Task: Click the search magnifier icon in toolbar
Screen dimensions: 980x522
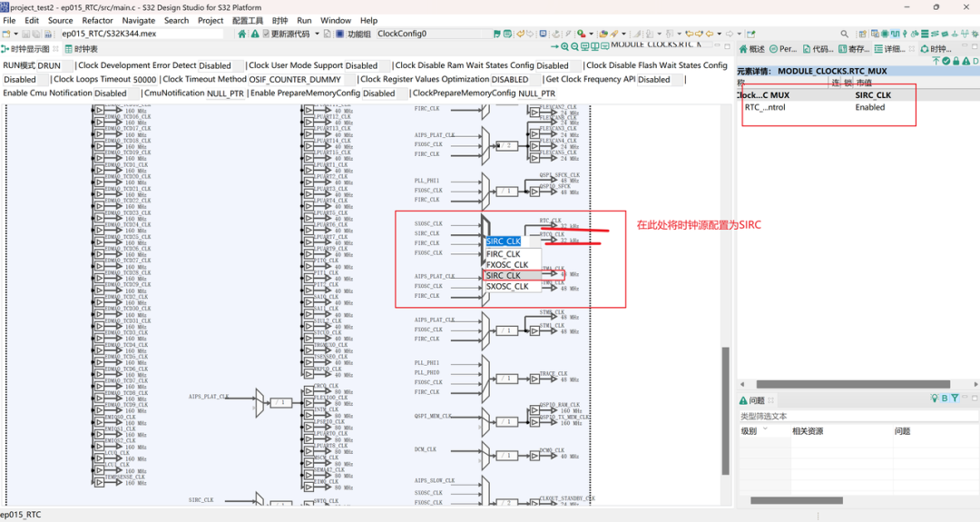Action: pyautogui.click(x=845, y=34)
